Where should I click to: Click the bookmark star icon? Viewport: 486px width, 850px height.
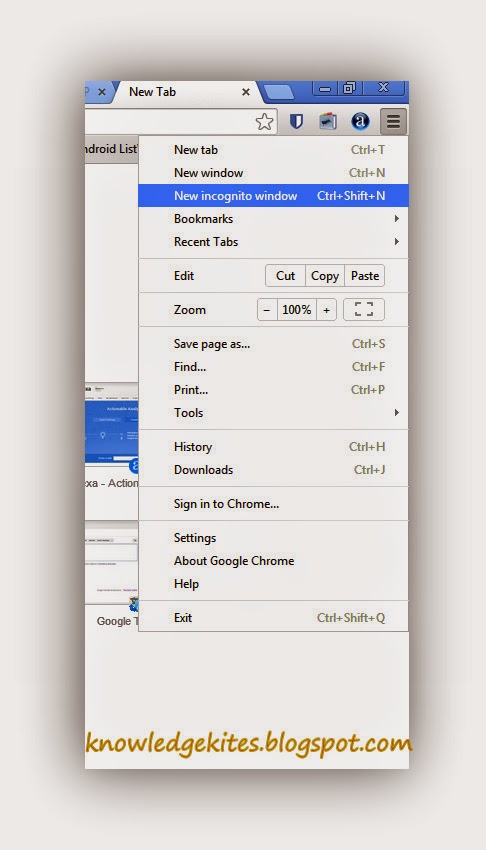[x=264, y=121]
